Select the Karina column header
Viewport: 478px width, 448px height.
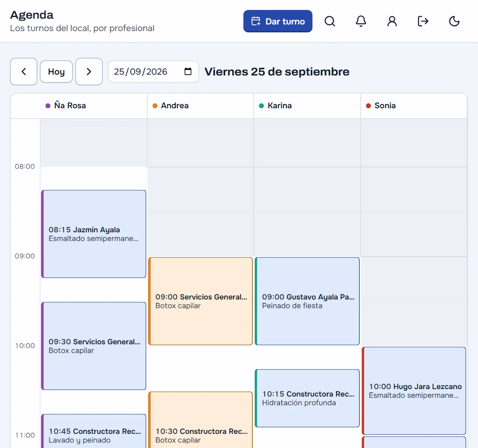tap(307, 106)
